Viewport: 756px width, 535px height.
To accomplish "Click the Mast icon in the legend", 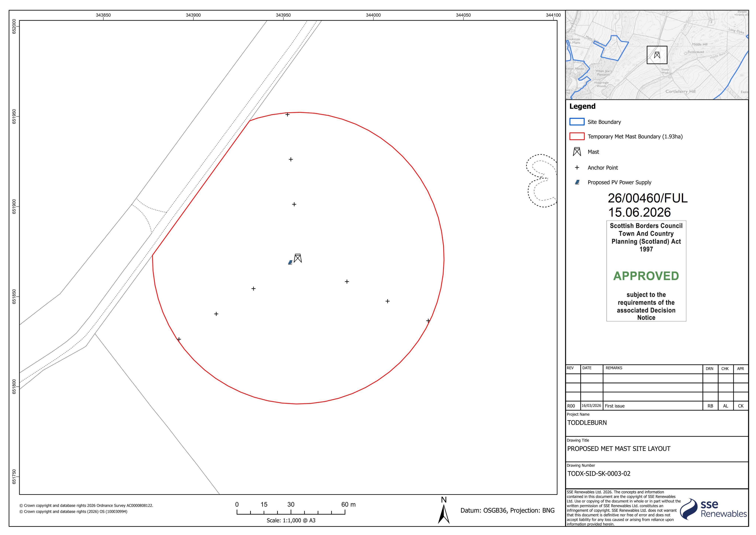I will (577, 152).
